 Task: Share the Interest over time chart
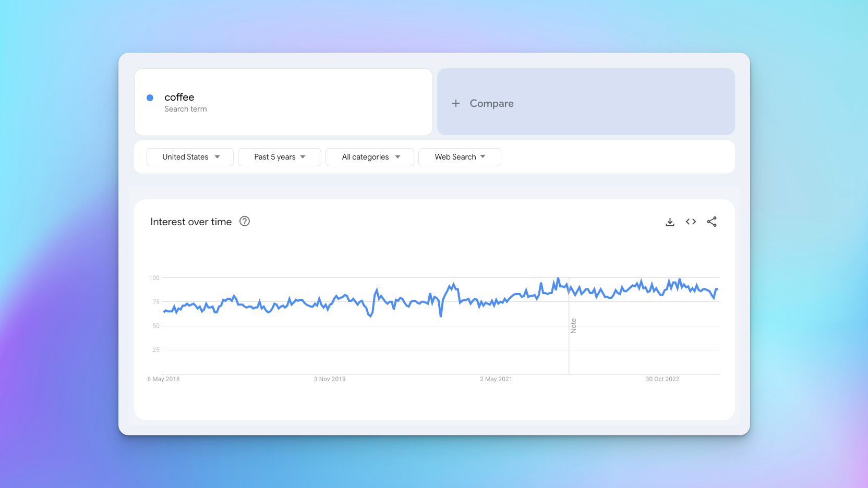tap(712, 222)
